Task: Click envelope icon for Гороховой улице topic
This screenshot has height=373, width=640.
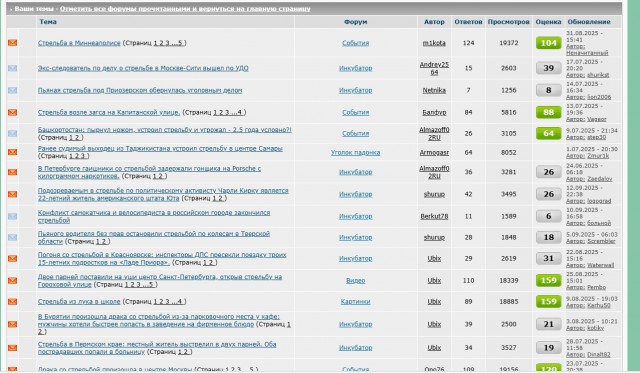Action: tap(13, 280)
